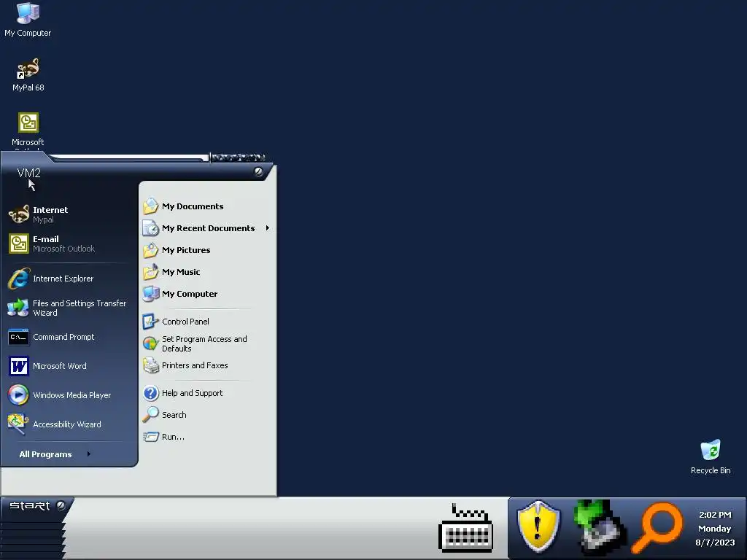Click the Command Prompt icon
Viewport: 747px width, 560px height.
click(x=18, y=337)
